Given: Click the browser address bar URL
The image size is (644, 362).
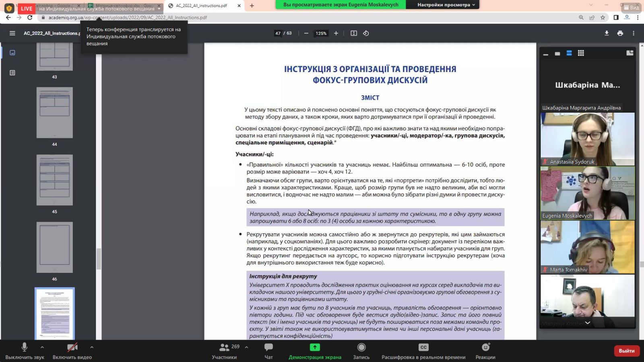Looking at the screenshot, I should [x=128, y=17].
